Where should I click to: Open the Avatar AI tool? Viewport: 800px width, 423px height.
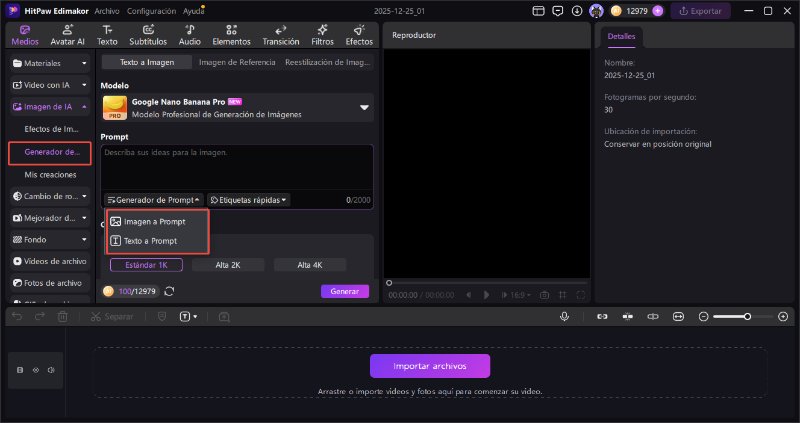click(x=67, y=35)
